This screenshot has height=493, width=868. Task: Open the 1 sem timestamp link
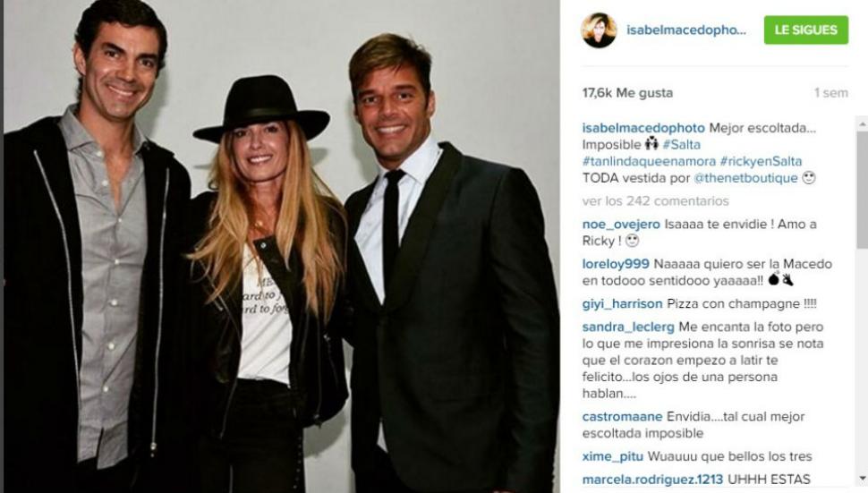pyautogui.click(x=831, y=93)
